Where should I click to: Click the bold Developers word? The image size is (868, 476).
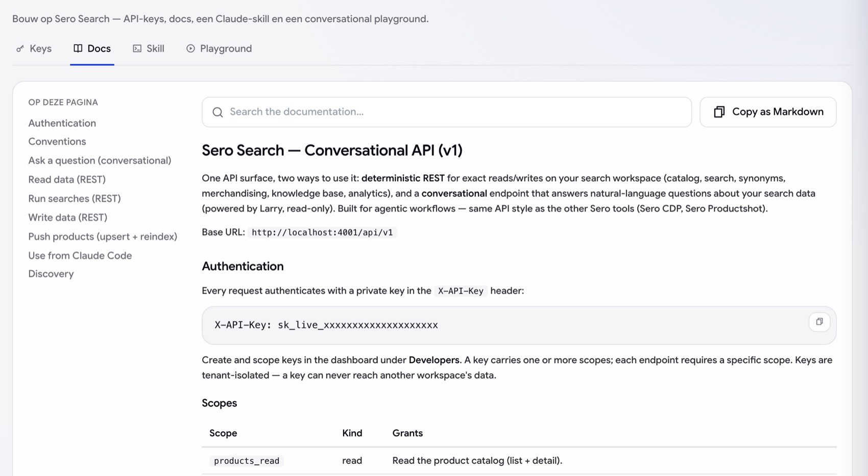434,360
